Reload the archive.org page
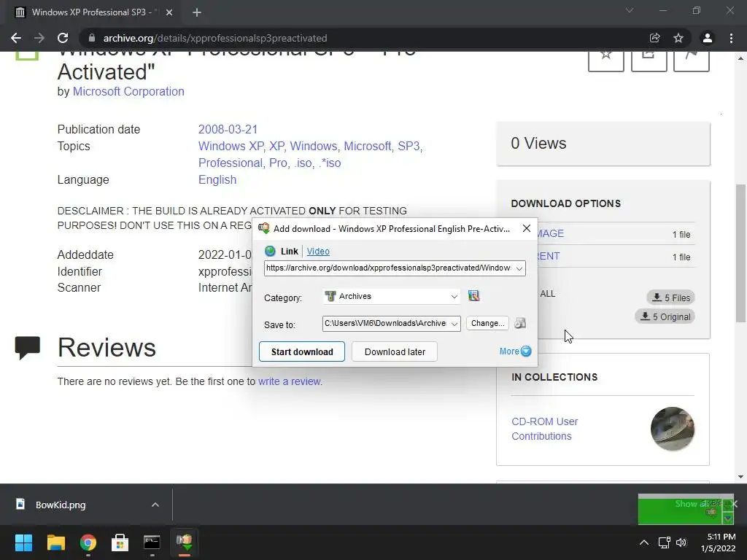 (63, 38)
